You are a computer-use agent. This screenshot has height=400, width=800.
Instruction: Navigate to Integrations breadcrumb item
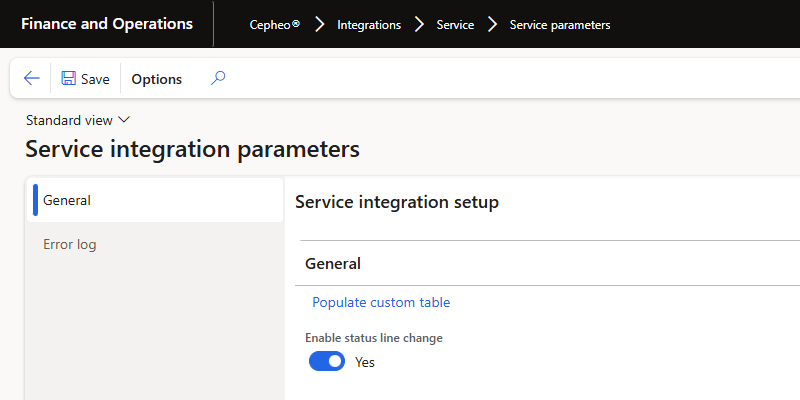[x=369, y=24]
